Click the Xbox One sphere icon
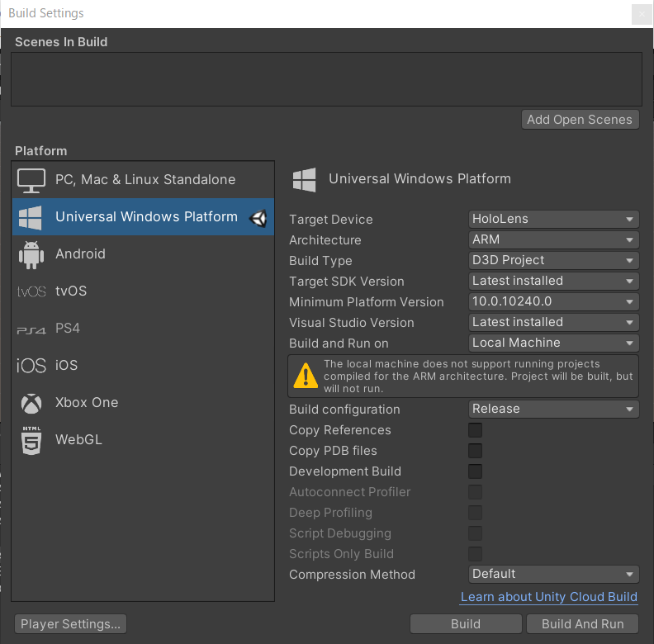This screenshot has width=654, height=644. (x=31, y=404)
